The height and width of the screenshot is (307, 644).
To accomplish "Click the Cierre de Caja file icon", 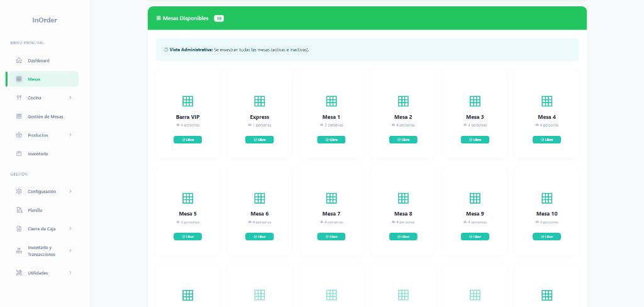I will tap(19, 229).
